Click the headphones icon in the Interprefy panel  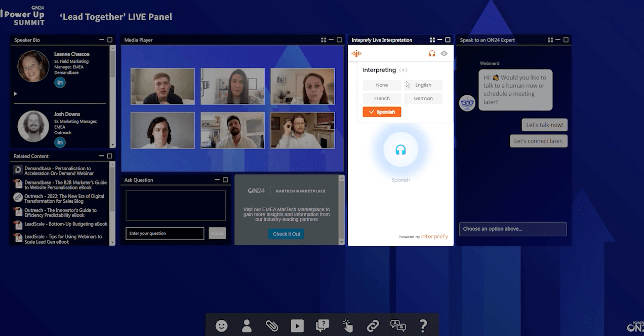(x=432, y=53)
